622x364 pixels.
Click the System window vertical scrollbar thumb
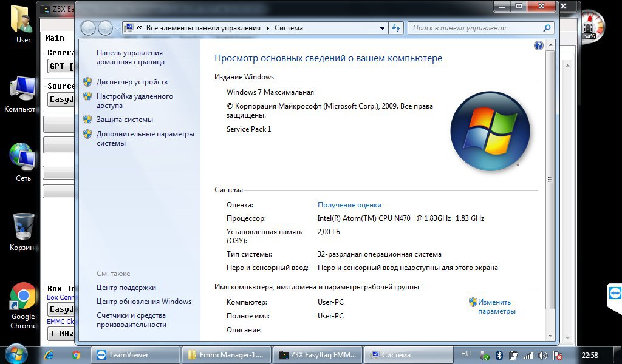tap(550, 180)
